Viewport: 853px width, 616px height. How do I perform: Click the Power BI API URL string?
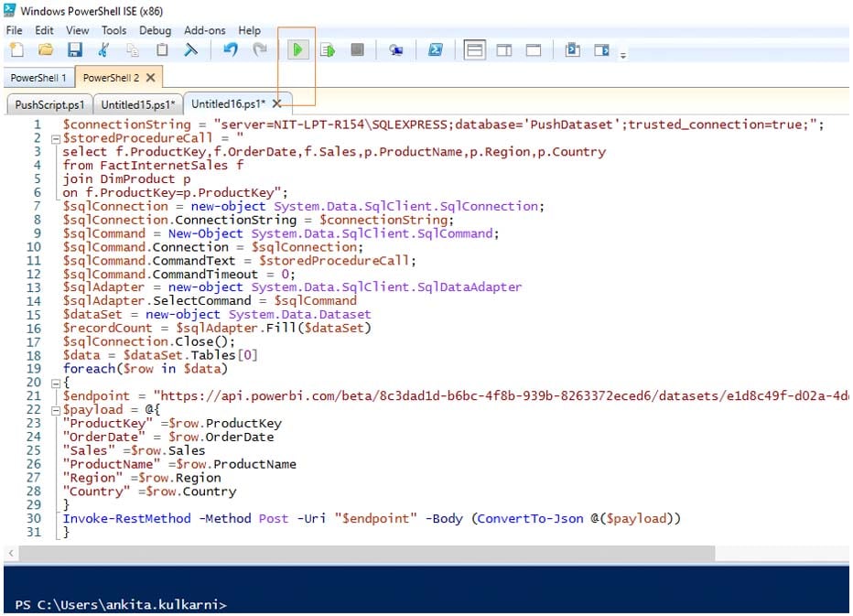501,396
